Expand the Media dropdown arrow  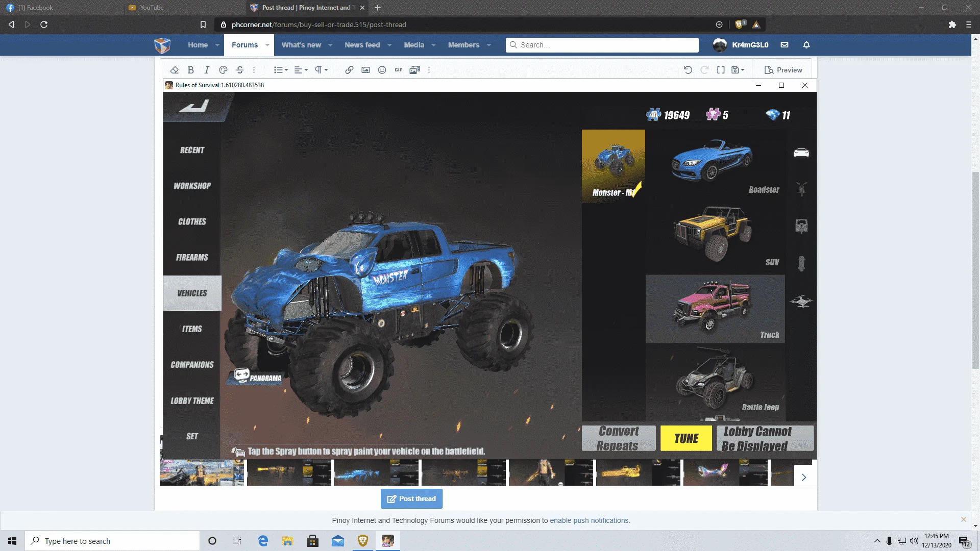(x=433, y=45)
